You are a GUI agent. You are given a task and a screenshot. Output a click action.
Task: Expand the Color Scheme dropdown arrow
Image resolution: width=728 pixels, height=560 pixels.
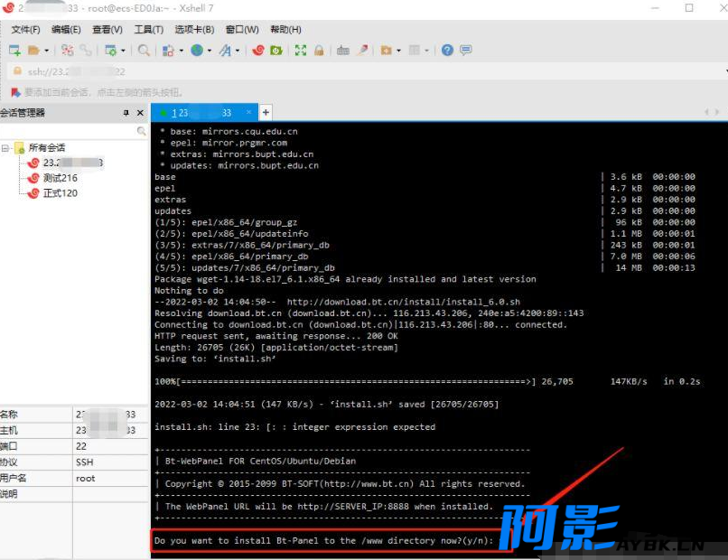tap(181, 51)
